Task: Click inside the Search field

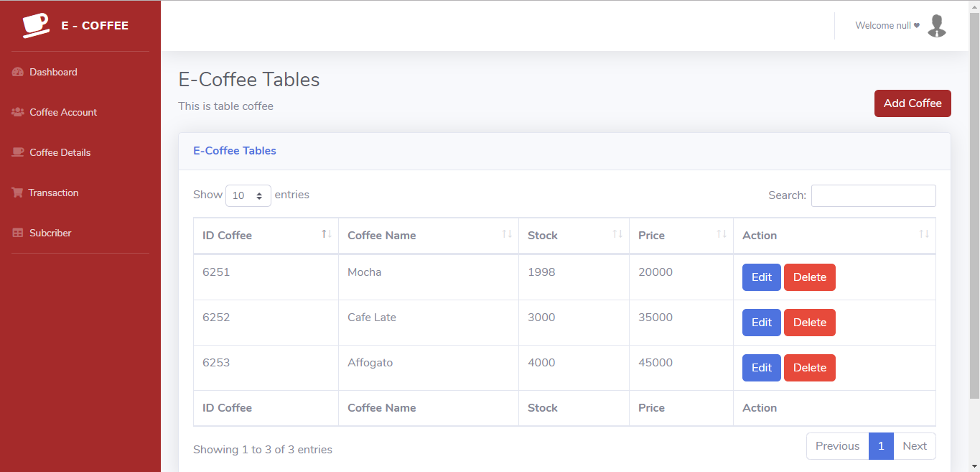Action: (x=873, y=195)
